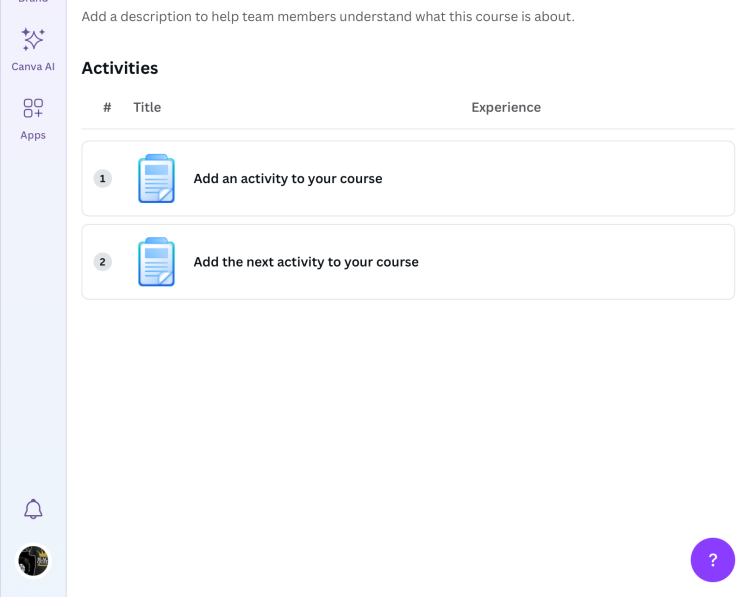
Task: Open Canva AI sparkle icon in sidebar
Action: [33, 40]
